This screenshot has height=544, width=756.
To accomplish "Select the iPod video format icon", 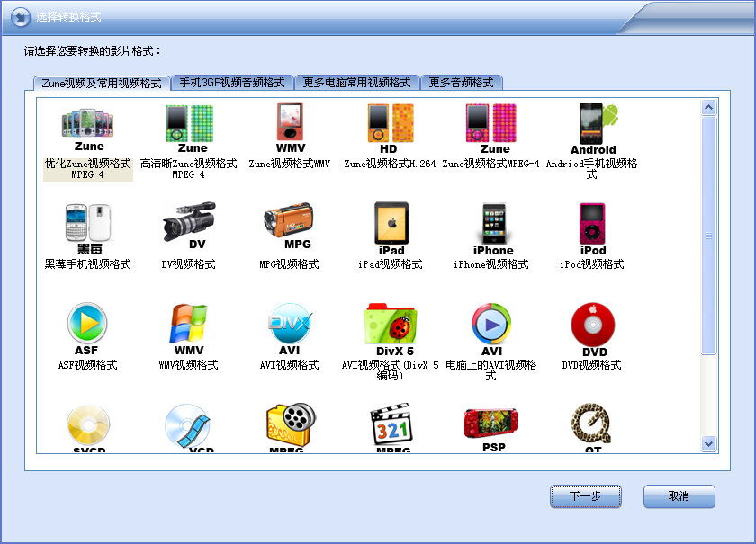I will pos(592,229).
